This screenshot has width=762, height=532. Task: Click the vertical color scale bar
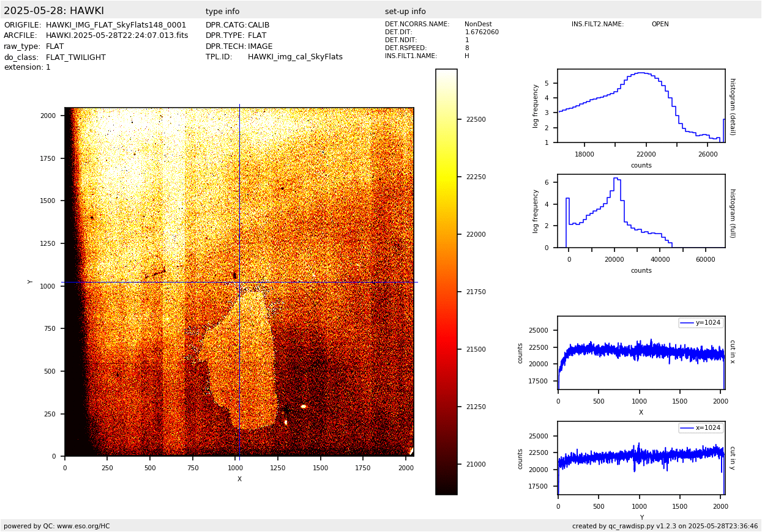[x=446, y=281]
